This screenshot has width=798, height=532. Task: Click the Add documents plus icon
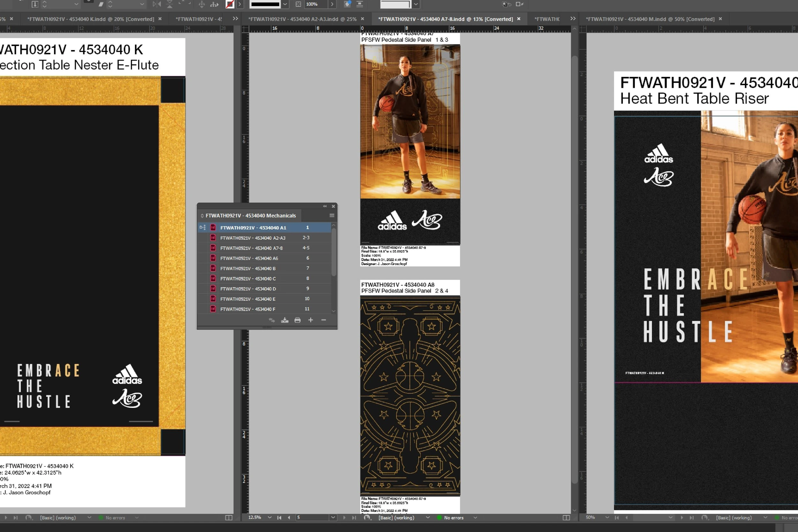(311, 320)
